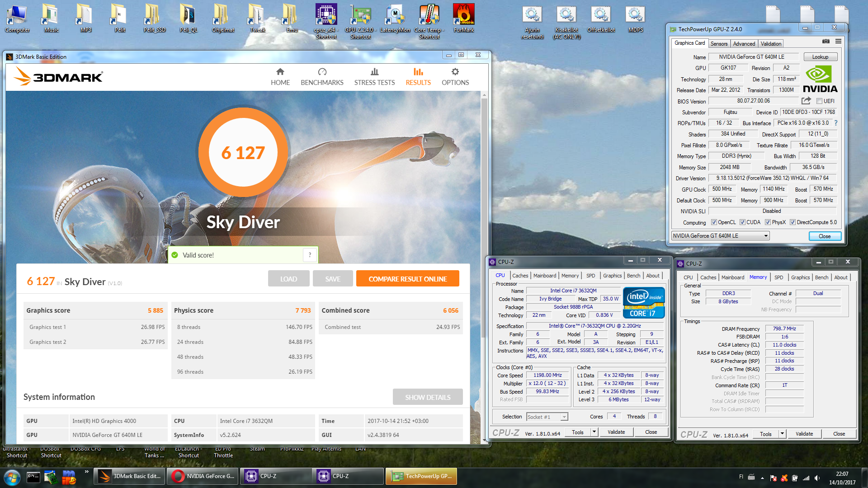Open the Graphics tab in right CPU-Z
868x488 pixels.
pyautogui.click(x=800, y=277)
